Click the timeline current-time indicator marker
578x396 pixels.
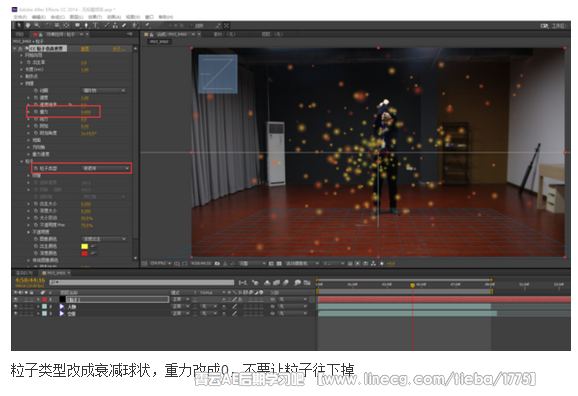412,285
